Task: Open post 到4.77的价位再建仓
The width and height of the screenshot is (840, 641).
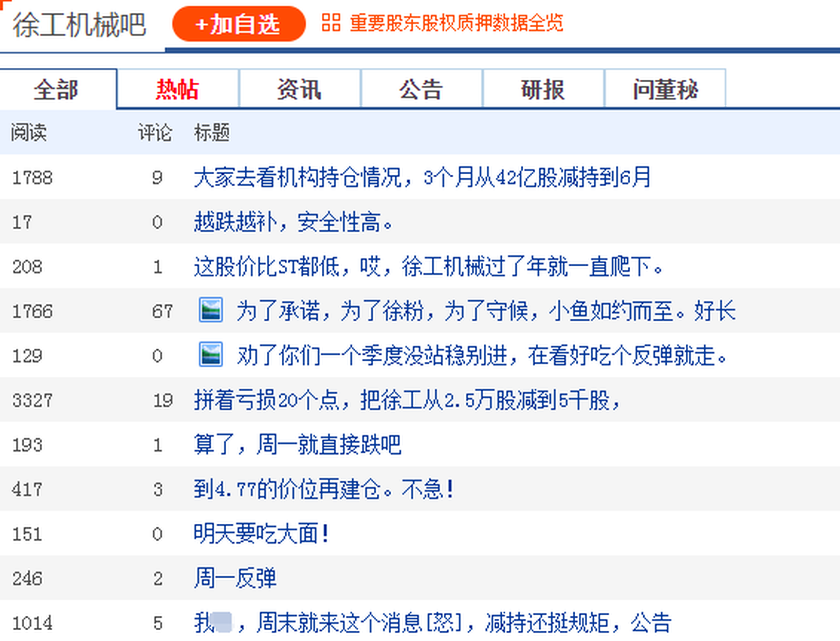Action: tap(324, 489)
